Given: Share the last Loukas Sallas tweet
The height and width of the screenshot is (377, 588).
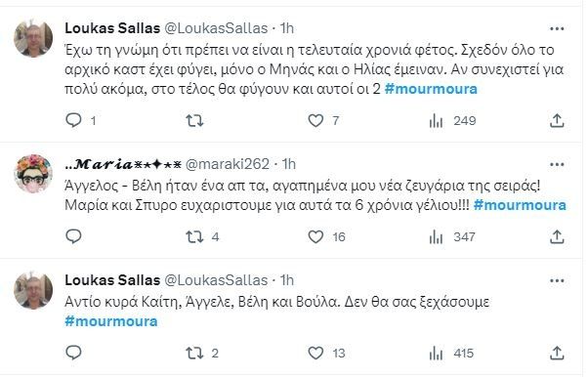Looking at the screenshot, I should (557, 353).
